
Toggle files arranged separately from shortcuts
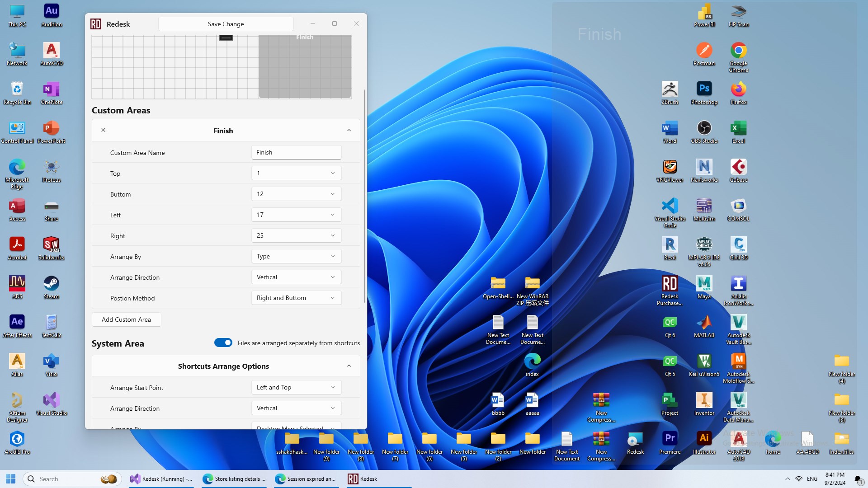click(x=223, y=343)
